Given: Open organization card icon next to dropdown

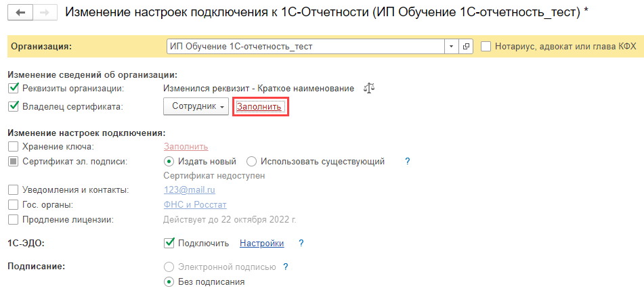Looking at the screenshot, I should point(466,47).
